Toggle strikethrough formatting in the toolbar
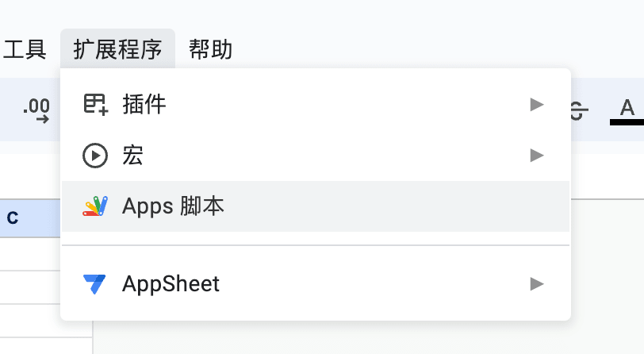644x354 pixels. 579,110
